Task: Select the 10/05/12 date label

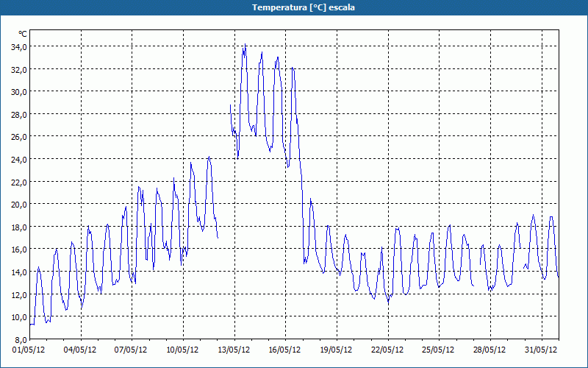Action: click(182, 350)
